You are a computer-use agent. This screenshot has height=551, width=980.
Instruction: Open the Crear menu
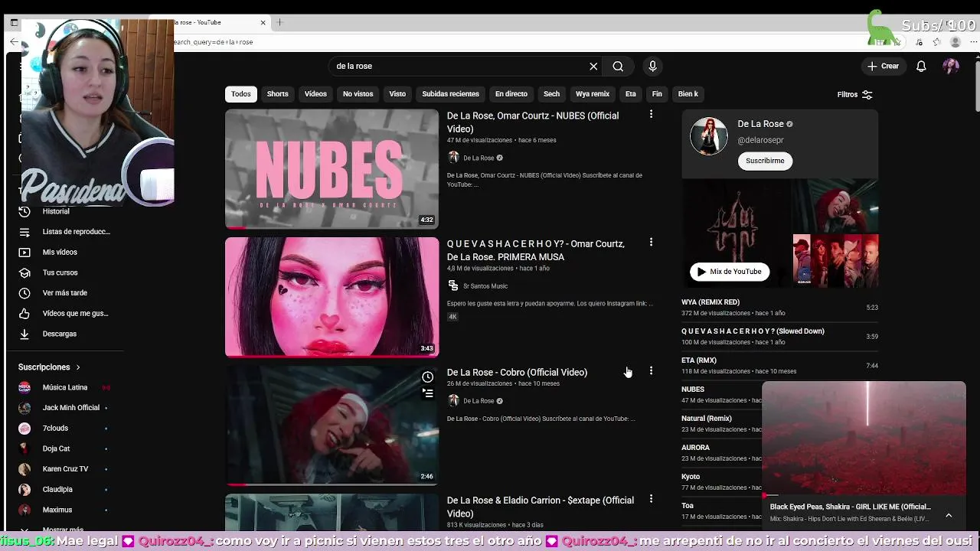(x=883, y=67)
